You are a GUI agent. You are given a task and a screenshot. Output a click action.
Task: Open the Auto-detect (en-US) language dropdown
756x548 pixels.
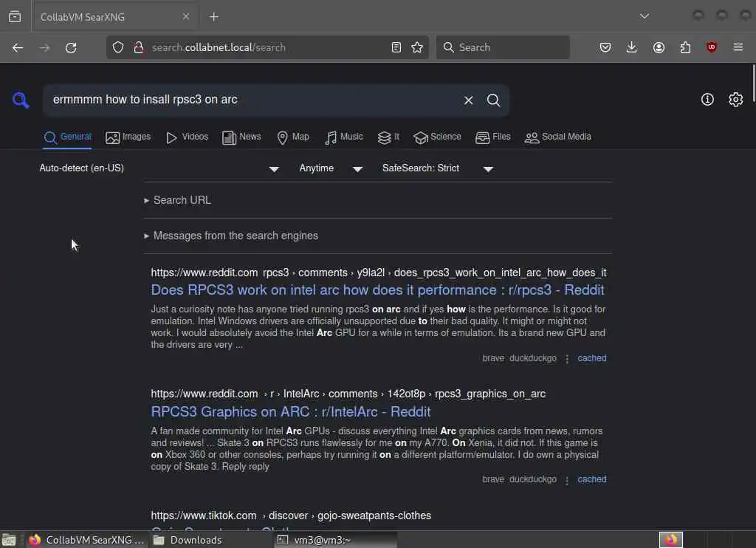[x=159, y=168]
